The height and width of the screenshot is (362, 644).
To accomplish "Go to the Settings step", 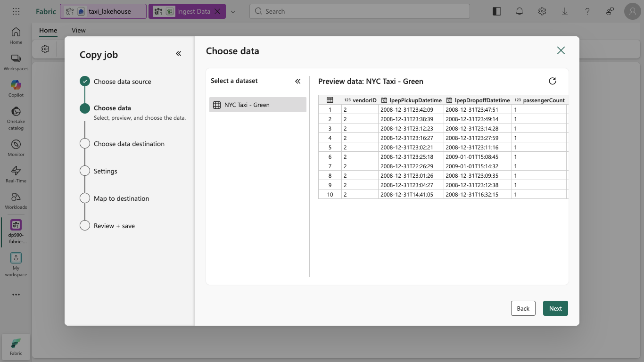I will 99,171.
